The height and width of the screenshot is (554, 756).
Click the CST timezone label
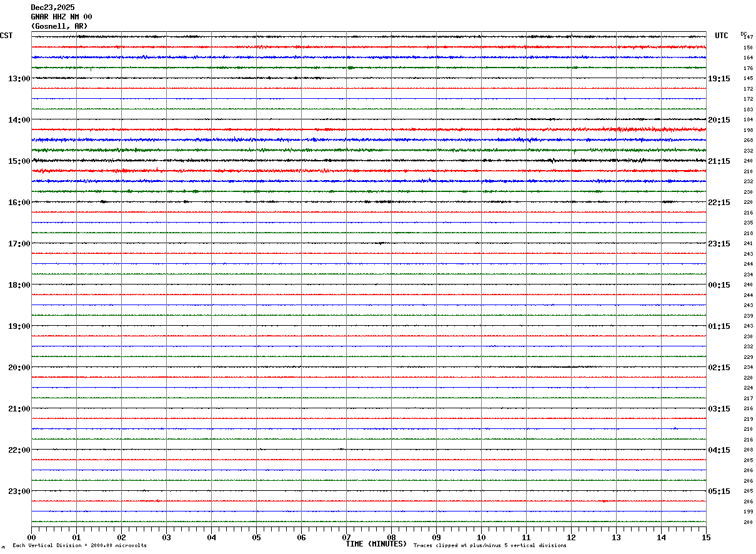click(6, 36)
